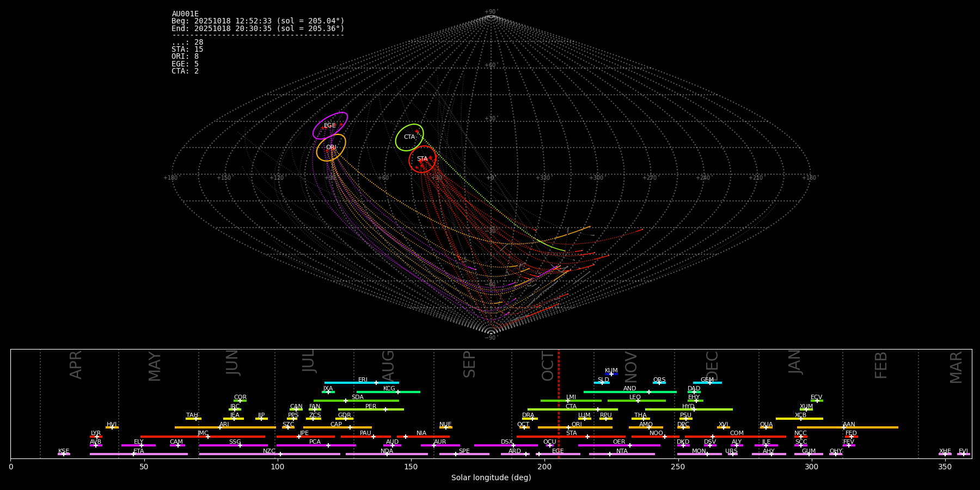
Task: Click the 'Solar longitude (deg)' axis title
Action: click(491, 478)
